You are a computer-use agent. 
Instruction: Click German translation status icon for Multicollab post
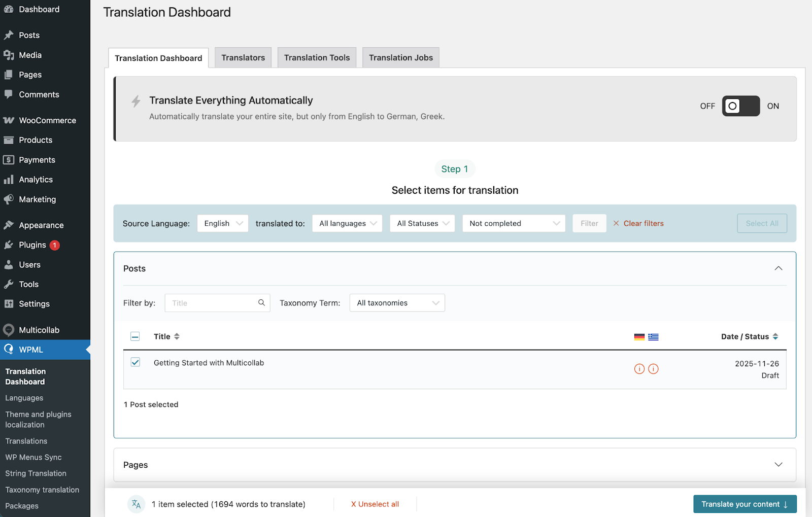pyautogui.click(x=639, y=369)
